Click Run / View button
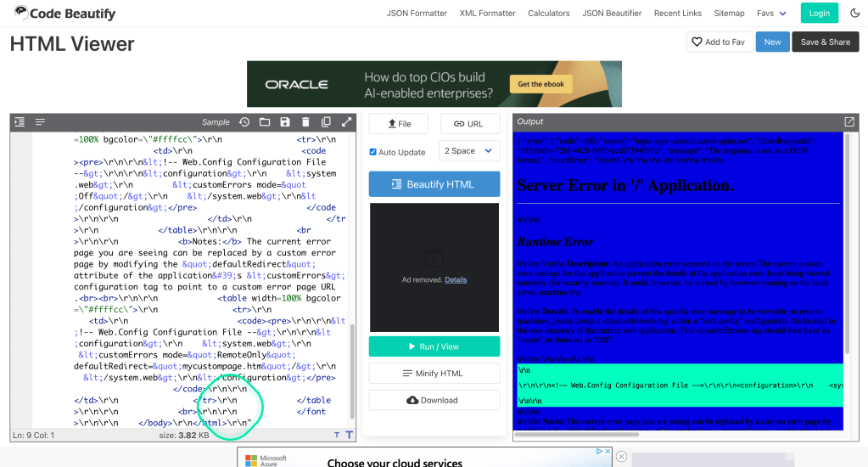The image size is (868, 467). click(434, 346)
